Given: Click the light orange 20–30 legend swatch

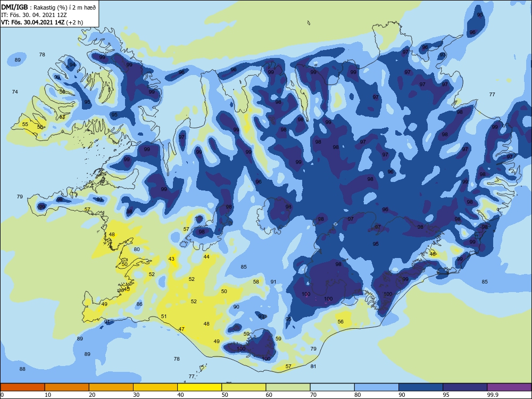Looking at the screenshot, I should (x=111, y=387).
